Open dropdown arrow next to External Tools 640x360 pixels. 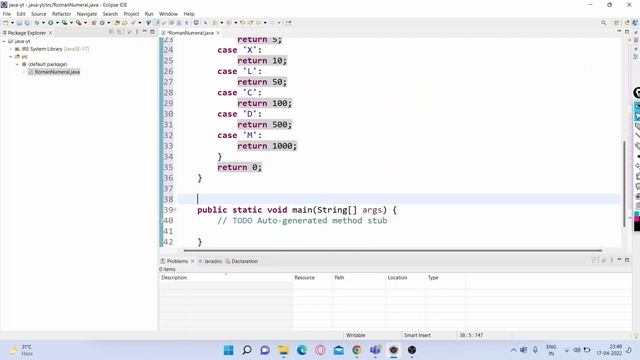coord(85,23)
